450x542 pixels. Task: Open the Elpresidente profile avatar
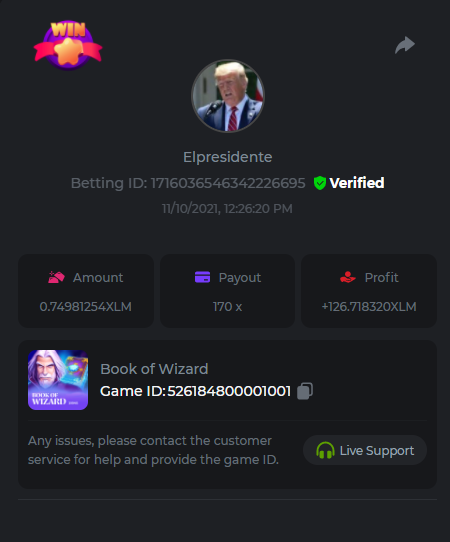(228, 96)
